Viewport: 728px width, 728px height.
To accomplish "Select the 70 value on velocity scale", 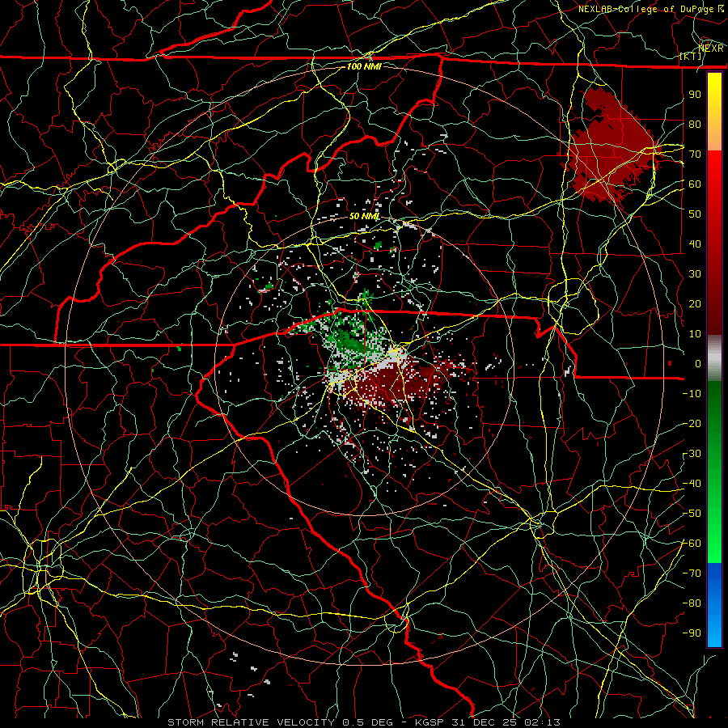I will (x=695, y=154).
